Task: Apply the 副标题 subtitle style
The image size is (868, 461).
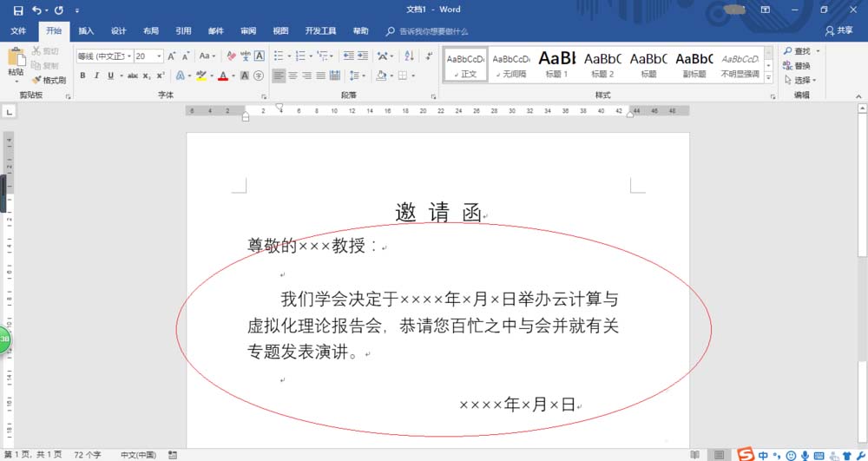Action: [694, 64]
